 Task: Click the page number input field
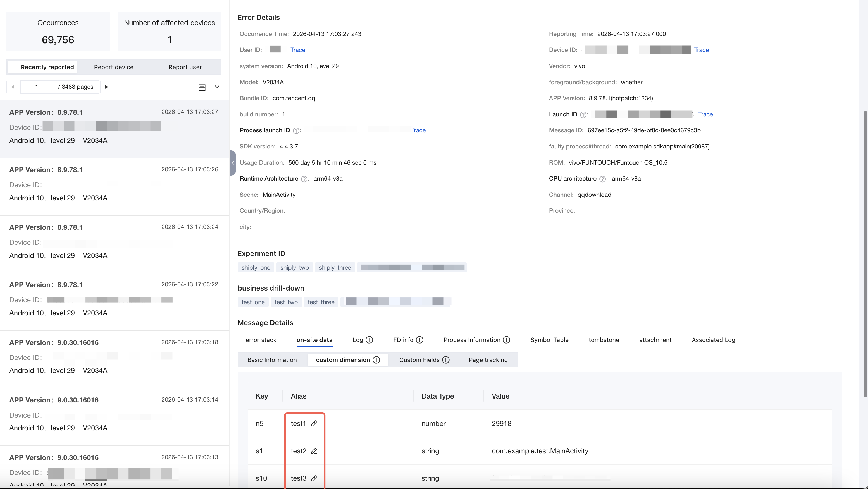tap(37, 87)
